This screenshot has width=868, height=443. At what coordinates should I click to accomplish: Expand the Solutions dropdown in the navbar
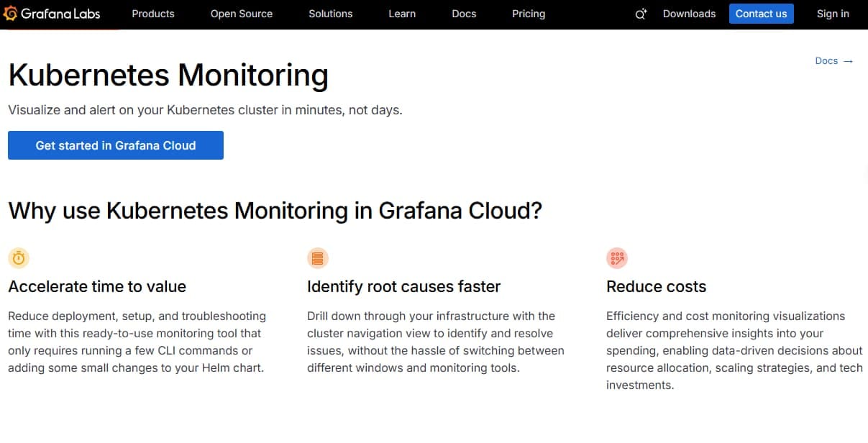pyautogui.click(x=330, y=14)
